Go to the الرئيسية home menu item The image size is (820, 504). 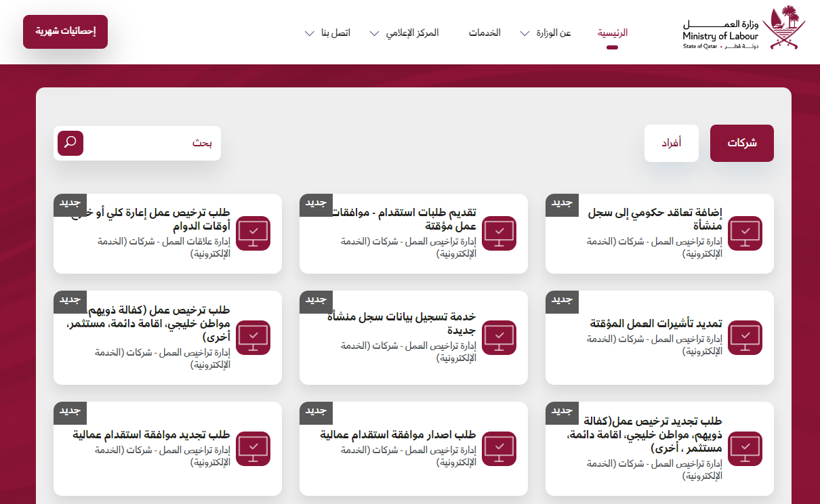coord(612,33)
